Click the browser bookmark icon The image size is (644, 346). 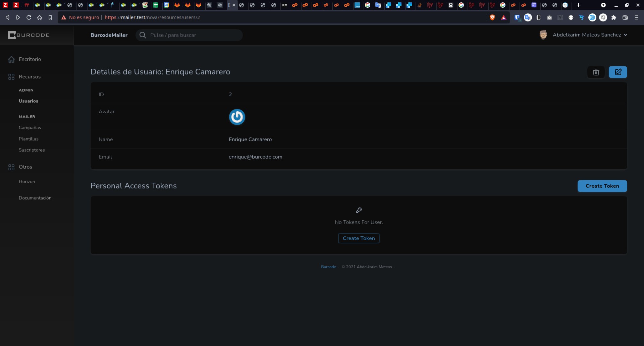(50, 17)
